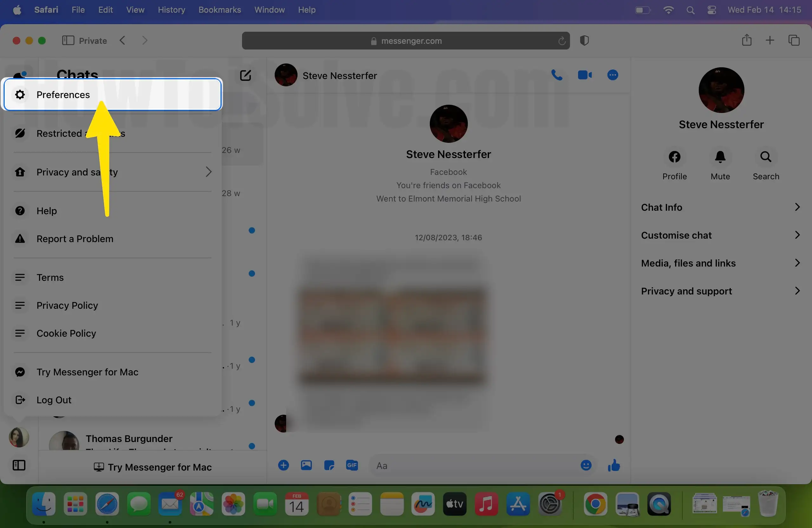Viewport: 812px width, 528px height.
Task: Choose Log Out in the menu
Action: pyautogui.click(x=54, y=400)
